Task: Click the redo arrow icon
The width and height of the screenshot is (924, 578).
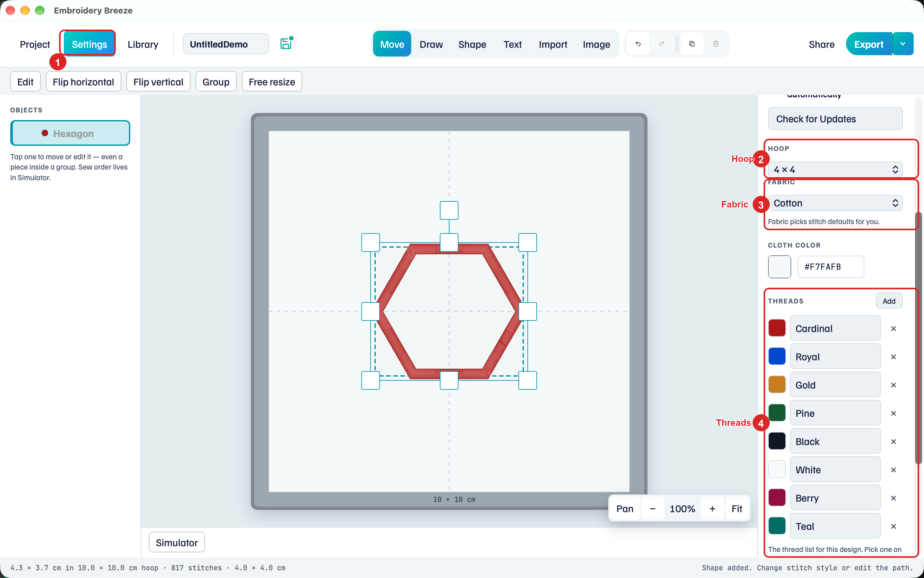Action: point(662,44)
